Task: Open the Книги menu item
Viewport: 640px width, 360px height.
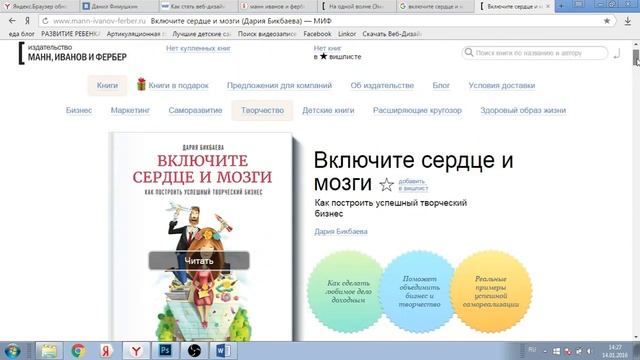Action: [107, 85]
